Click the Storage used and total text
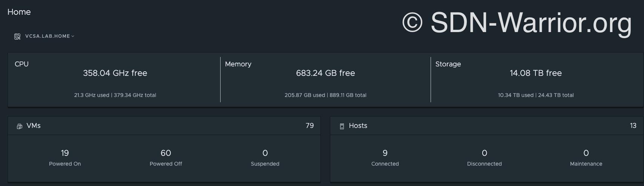The width and height of the screenshot is (644, 186). (536, 95)
